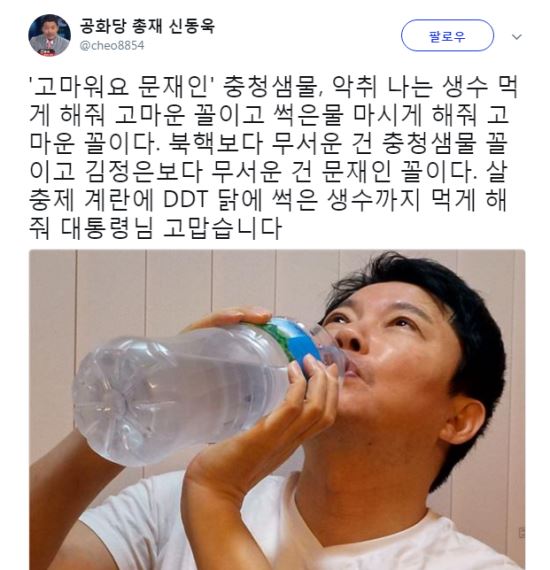Viewport: 550px width, 570px height.
Task: Click the bottle's bottom end in photo
Action: tap(109, 404)
